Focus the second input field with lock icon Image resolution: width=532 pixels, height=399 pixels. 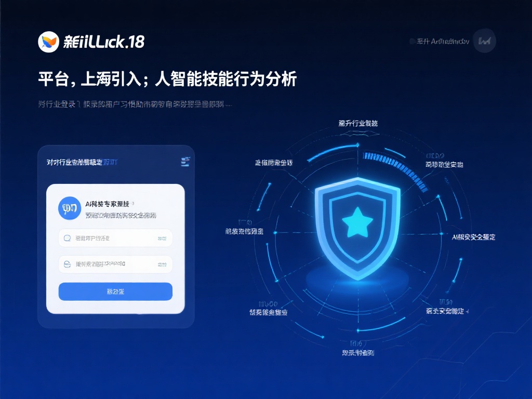(x=115, y=264)
